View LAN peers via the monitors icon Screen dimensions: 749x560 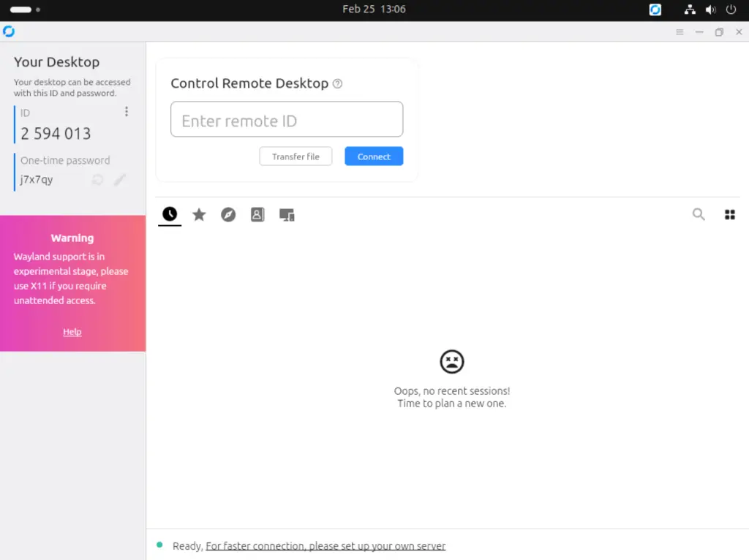point(286,214)
